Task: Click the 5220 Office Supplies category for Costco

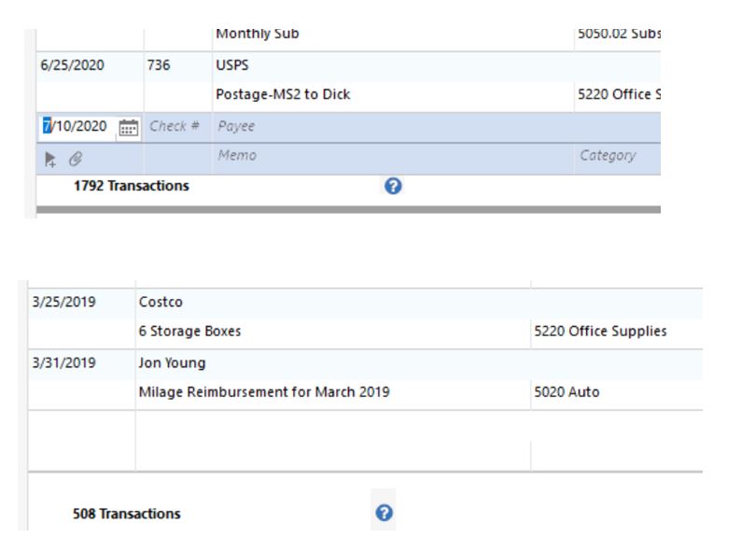Action: click(x=599, y=332)
